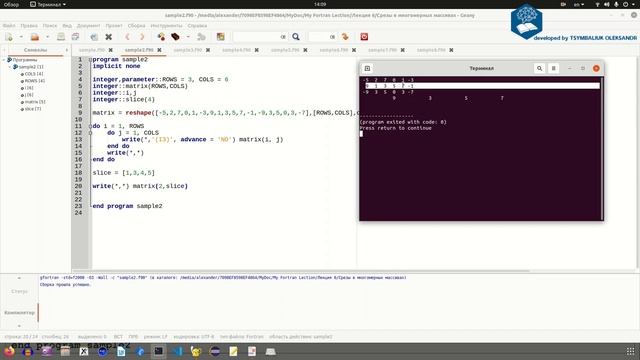The width and height of the screenshot is (640, 360).
Task: Open the Поиск menu
Action: pyautogui.click(x=50, y=25)
